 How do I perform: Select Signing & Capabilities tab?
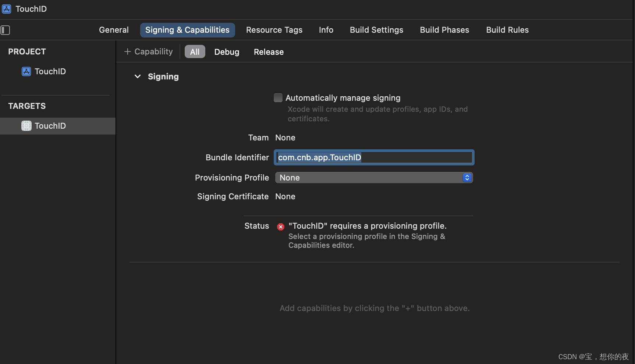187,30
